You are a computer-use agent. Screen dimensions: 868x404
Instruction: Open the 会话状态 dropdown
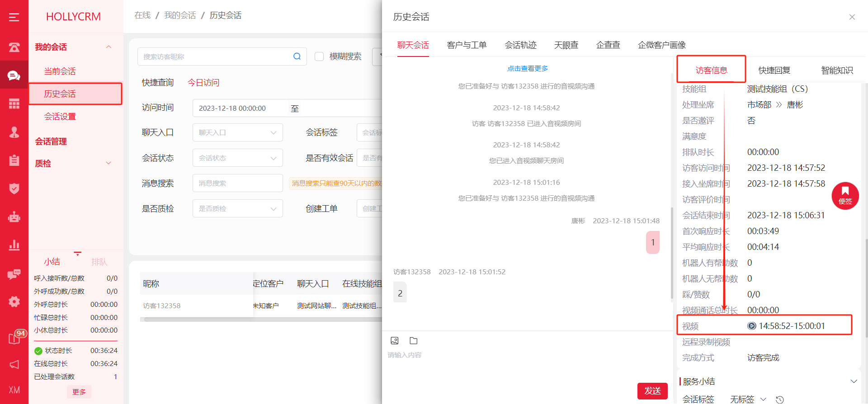[x=237, y=158]
